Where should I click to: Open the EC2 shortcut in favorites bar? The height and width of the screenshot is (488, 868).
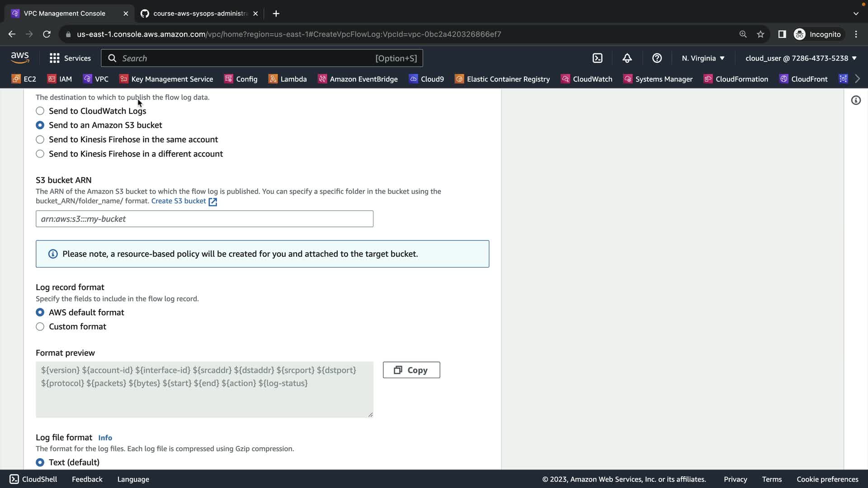(24, 79)
